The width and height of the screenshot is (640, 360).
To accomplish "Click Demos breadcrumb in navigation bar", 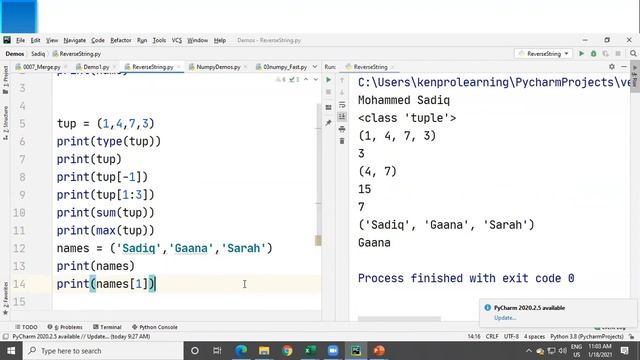I will (15, 53).
